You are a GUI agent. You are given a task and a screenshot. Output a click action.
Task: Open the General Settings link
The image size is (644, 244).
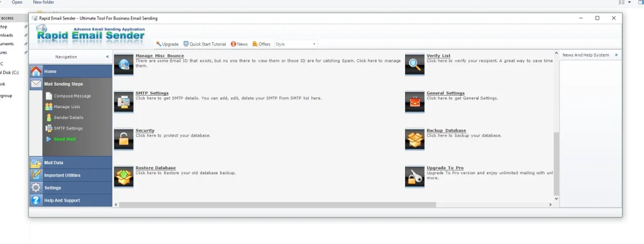pyautogui.click(x=446, y=93)
